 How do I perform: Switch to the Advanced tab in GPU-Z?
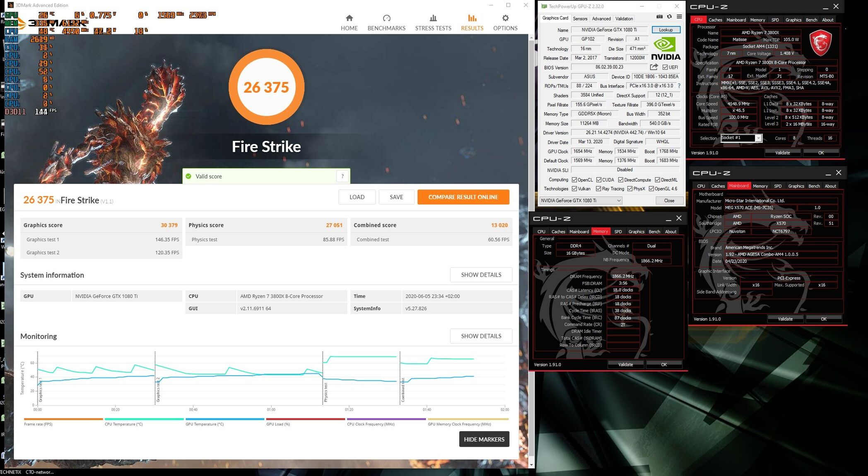tap(601, 19)
